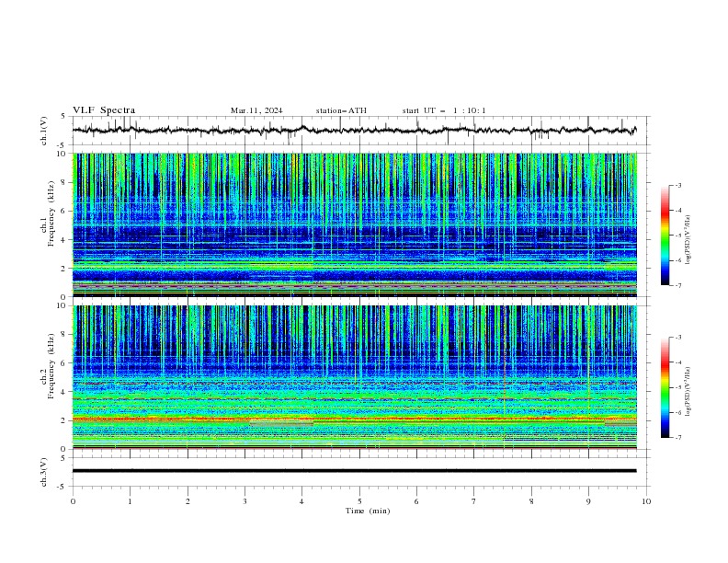Click time axis tick label "9"

(x=588, y=501)
